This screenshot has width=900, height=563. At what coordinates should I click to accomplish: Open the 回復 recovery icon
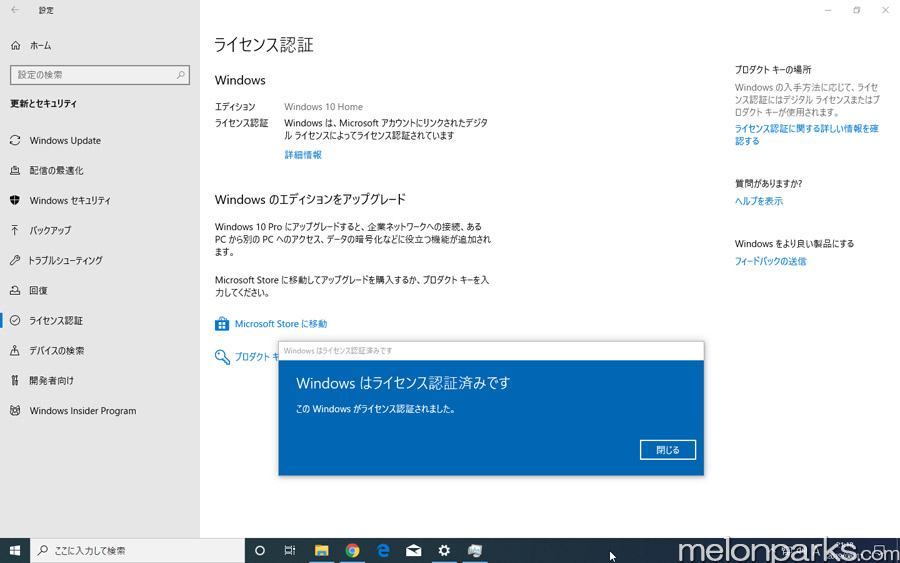tap(15, 290)
